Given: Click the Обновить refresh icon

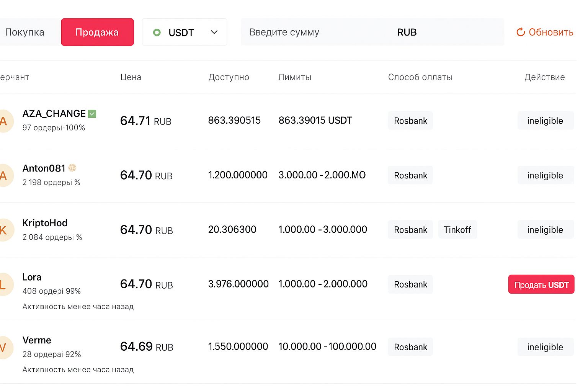Looking at the screenshot, I should (x=520, y=32).
